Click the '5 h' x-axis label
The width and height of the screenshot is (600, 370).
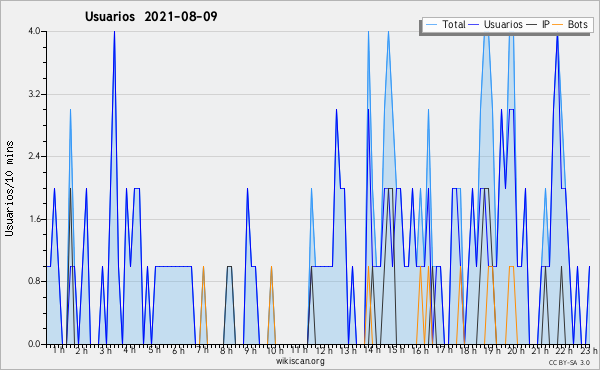154,350
